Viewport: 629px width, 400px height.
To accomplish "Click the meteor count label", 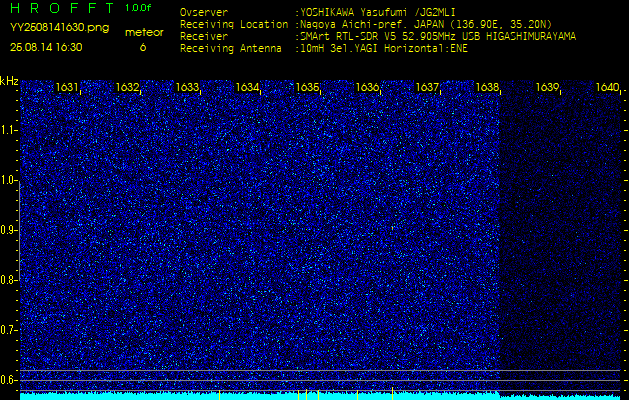I will point(144,33).
